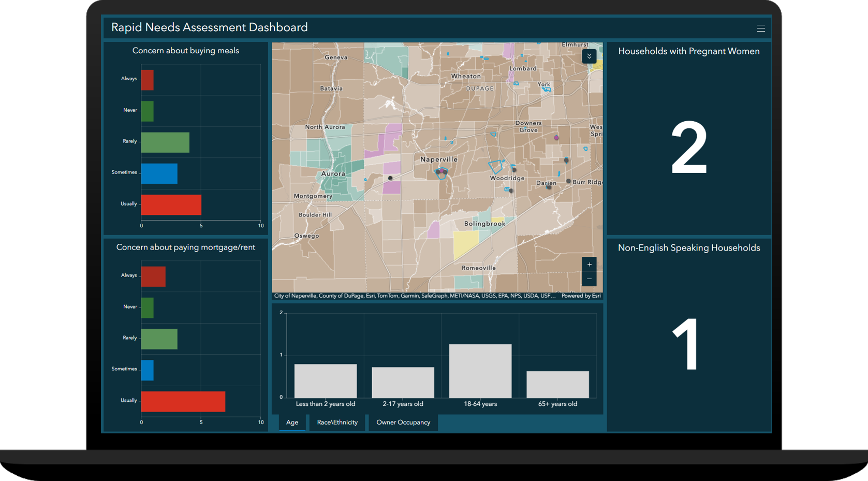Viewport: 868px width, 481px height.
Task: Click the Less than 2 years old bar
Action: point(326,381)
